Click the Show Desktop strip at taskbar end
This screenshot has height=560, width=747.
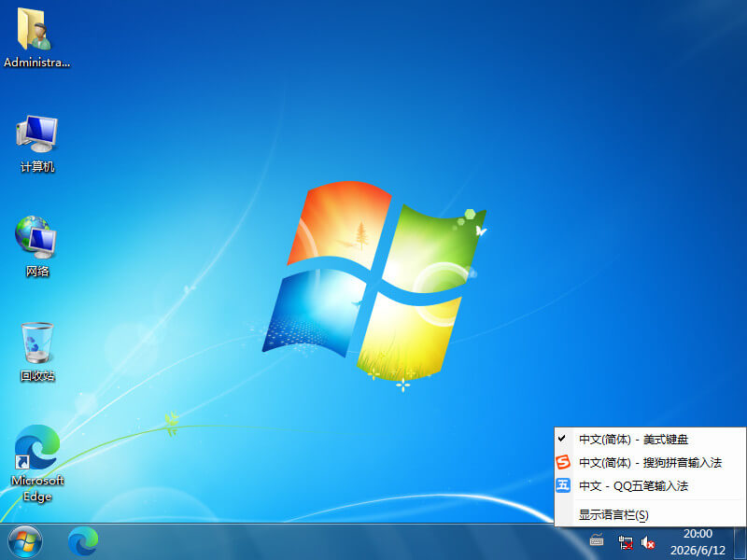point(740,542)
